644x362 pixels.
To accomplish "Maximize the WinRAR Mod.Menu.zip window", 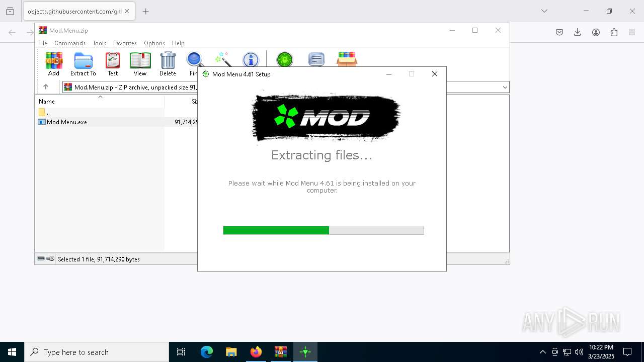I will [474, 30].
